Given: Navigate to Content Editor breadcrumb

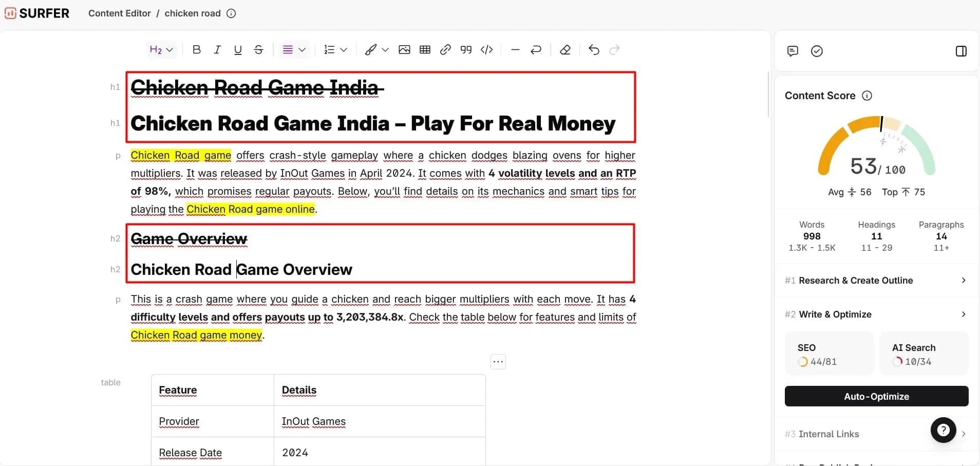Looking at the screenshot, I should 120,13.
